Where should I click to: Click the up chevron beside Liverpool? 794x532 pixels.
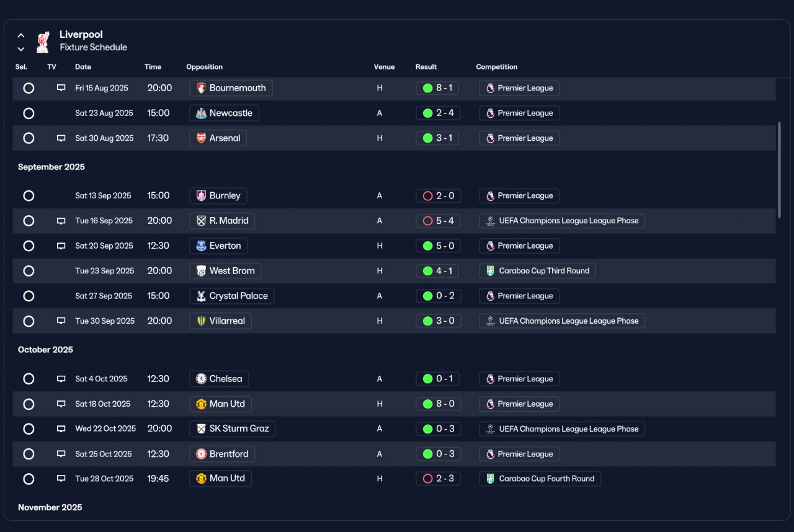[21, 35]
